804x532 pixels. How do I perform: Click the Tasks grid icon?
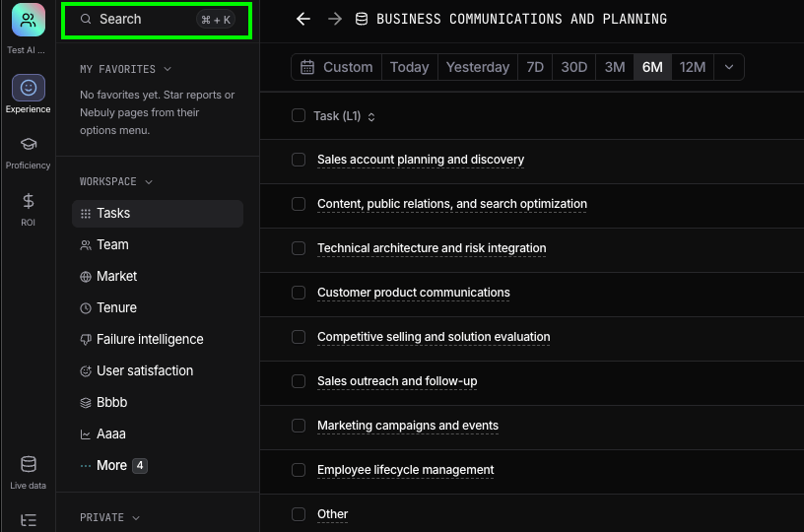coord(86,214)
